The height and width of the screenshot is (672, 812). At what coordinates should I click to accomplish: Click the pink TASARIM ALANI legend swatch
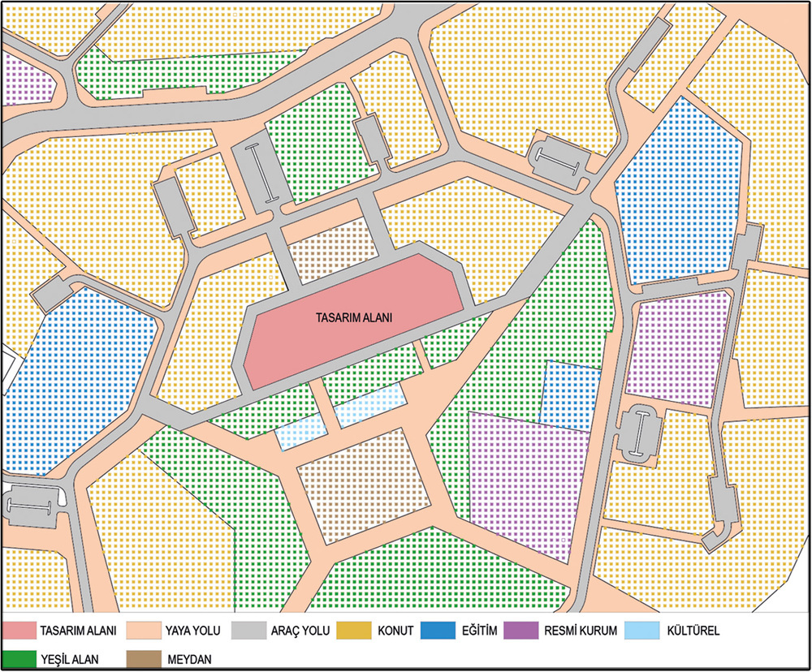[19, 631]
